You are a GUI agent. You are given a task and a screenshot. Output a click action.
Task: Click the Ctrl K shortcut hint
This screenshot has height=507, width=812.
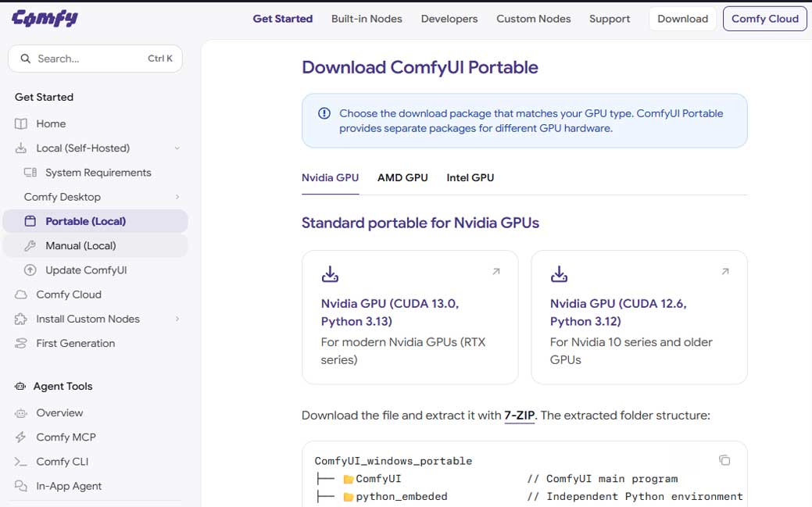(x=160, y=59)
